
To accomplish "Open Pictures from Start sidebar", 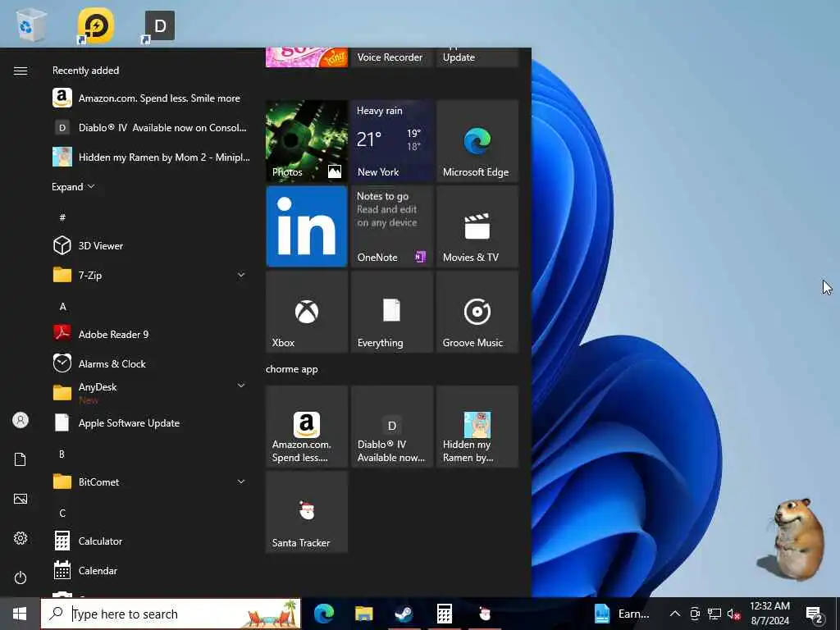I will [21, 499].
